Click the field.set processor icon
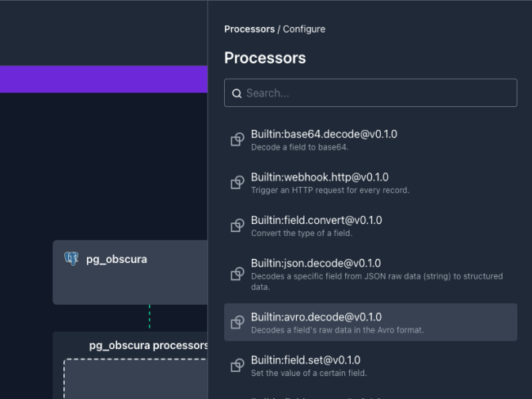Image resolution: width=532 pixels, height=399 pixels. (x=237, y=366)
